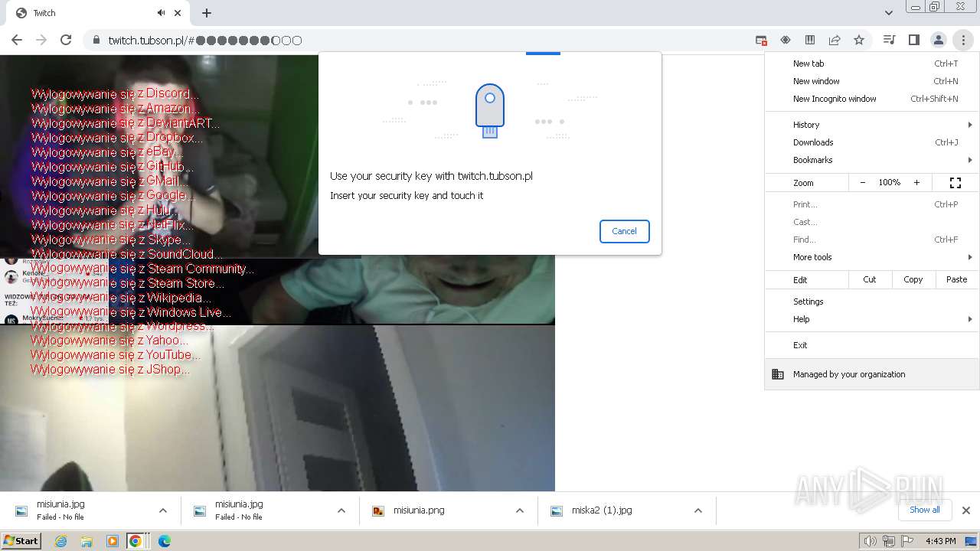Open File Explorer from taskbar

[x=87, y=541]
